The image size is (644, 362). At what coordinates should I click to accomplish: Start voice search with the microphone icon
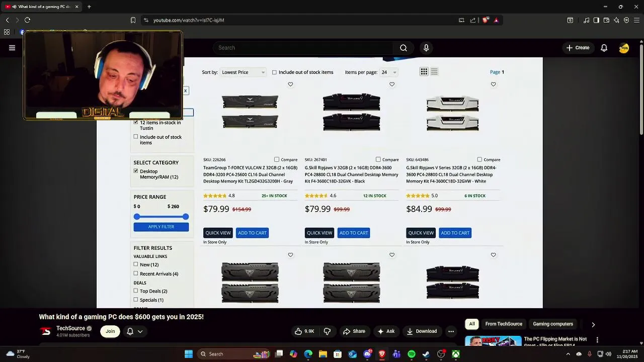click(426, 48)
